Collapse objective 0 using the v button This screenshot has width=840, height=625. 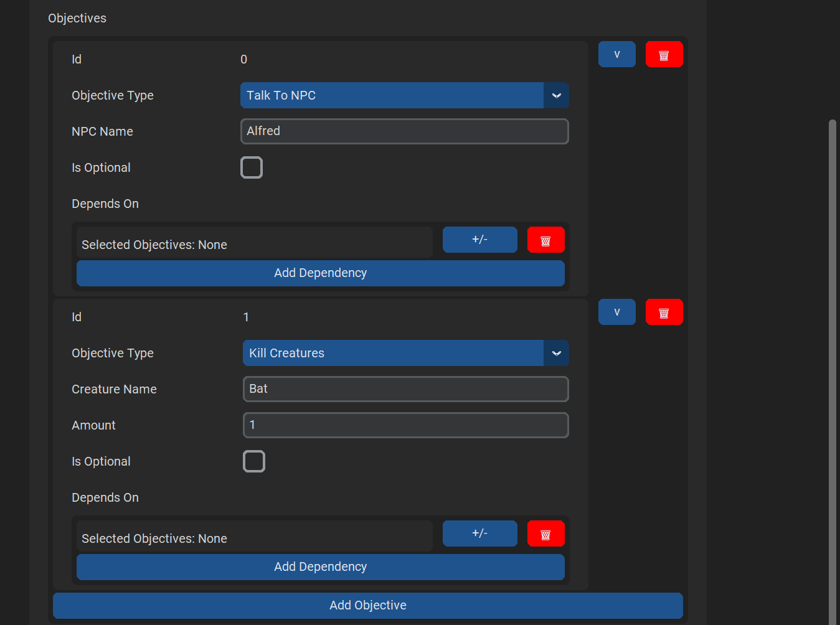point(616,55)
